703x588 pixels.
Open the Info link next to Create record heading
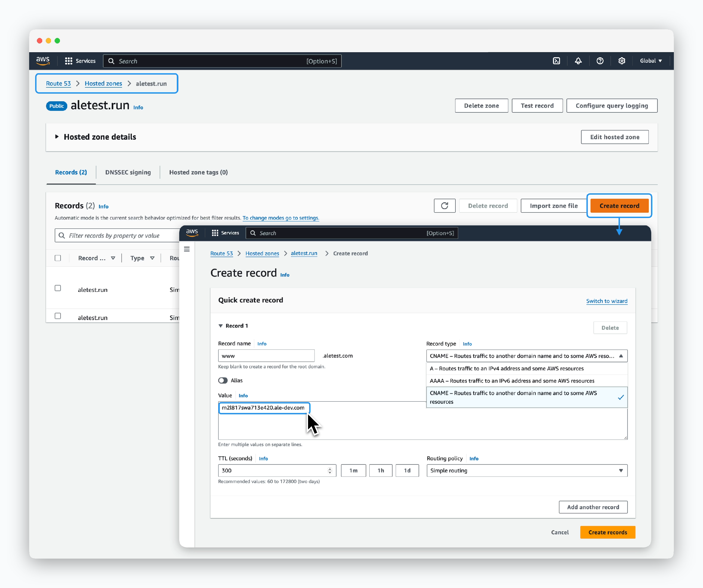(285, 275)
